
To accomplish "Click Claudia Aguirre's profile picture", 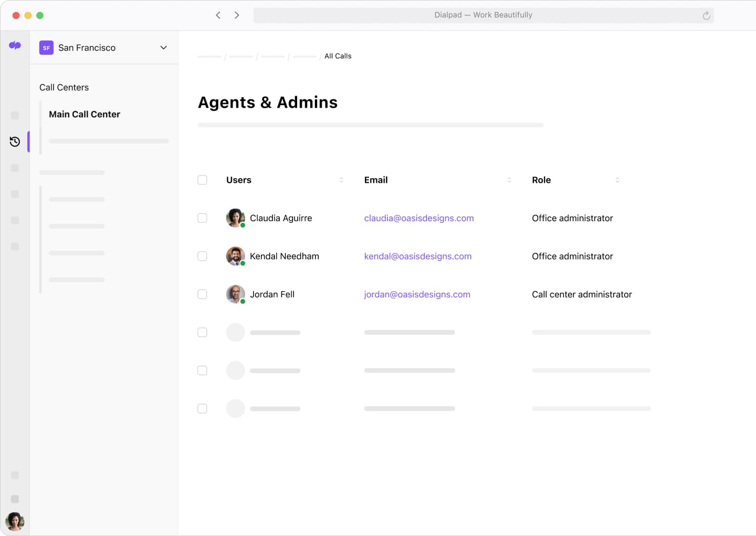I will pos(235,218).
